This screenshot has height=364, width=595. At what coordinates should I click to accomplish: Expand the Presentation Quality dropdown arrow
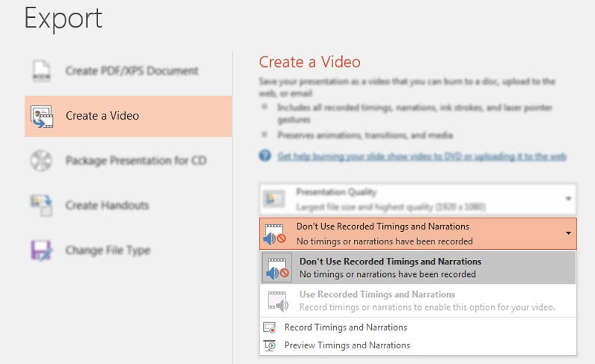568,198
